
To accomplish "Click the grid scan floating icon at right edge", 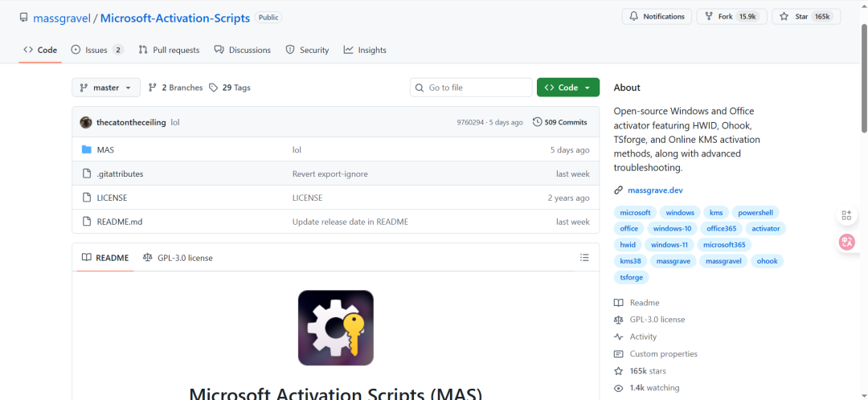I will (846, 215).
